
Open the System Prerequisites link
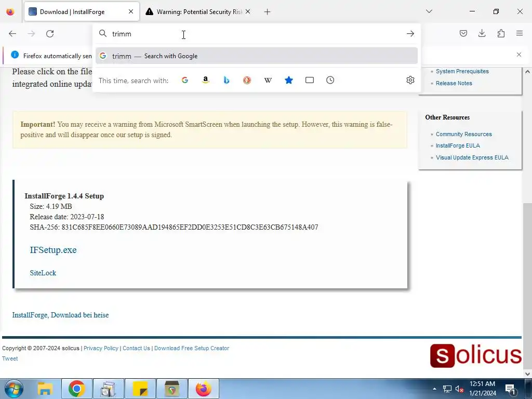point(462,71)
